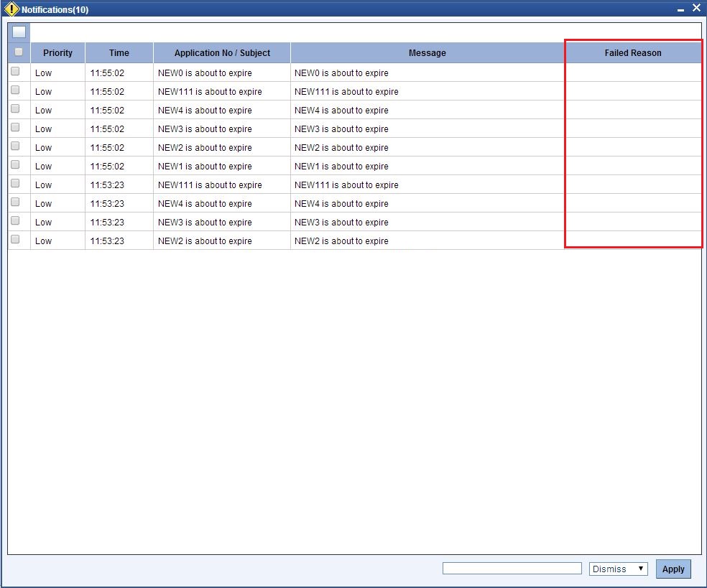The width and height of the screenshot is (707, 588).
Task: Sort by the Priority column header
Action: coord(57,52)
